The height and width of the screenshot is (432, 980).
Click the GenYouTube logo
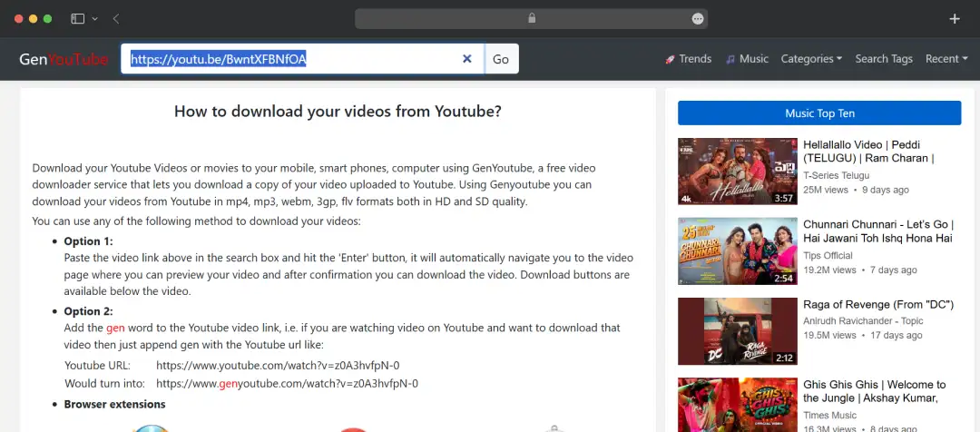[64, 59]
